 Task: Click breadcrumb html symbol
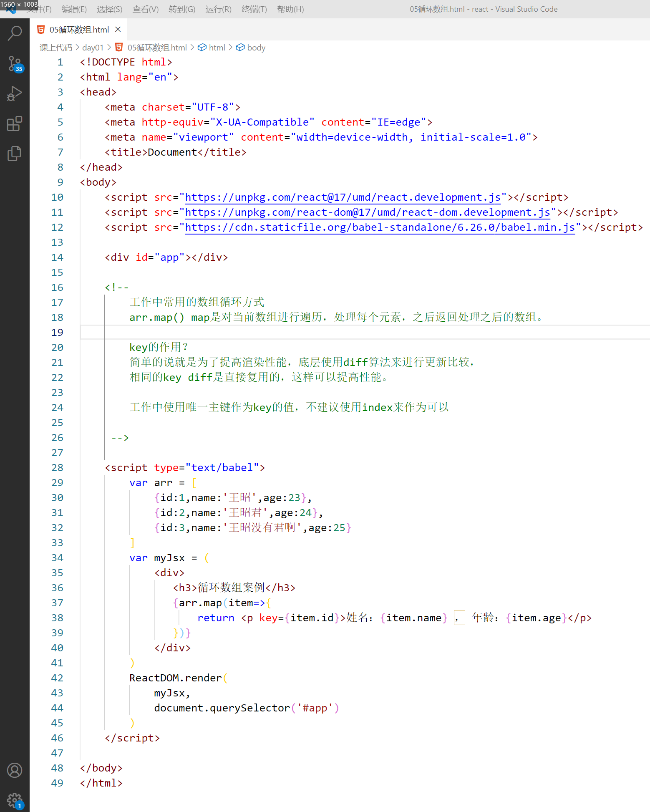(x=217, y=48)
